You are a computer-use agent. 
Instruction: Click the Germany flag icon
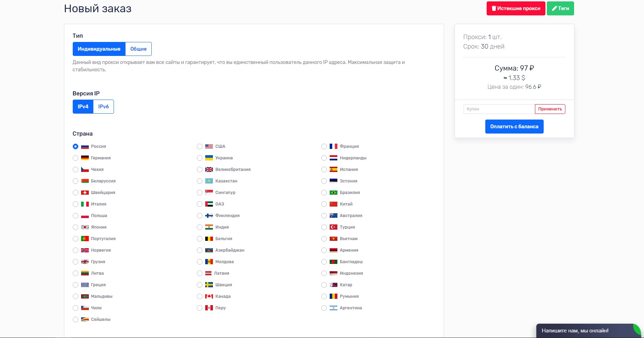pyautogui.click(x=85, y=158)
